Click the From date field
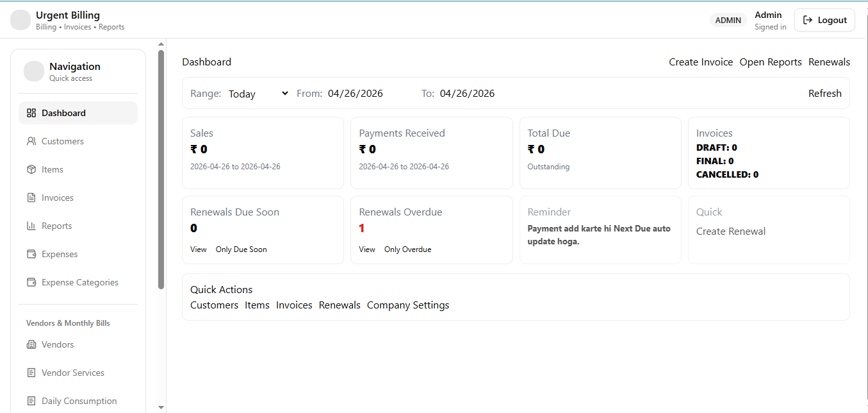Image resolution: width=868 pixels, height=413 pixels. tap(356, 93)
